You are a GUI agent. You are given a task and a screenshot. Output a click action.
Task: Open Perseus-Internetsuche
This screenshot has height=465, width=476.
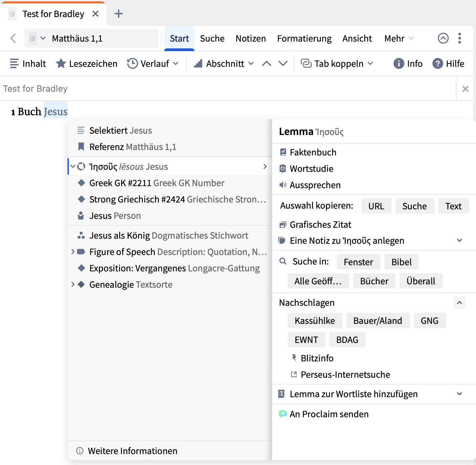pos(340,375)
